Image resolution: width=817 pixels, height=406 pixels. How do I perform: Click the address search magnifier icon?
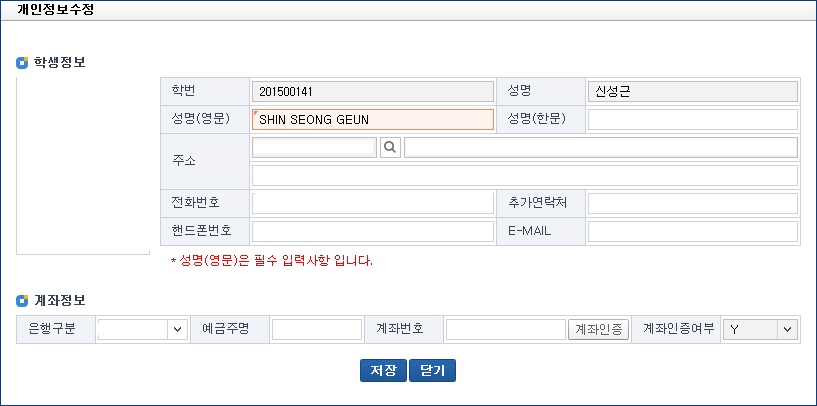point(390,148)
